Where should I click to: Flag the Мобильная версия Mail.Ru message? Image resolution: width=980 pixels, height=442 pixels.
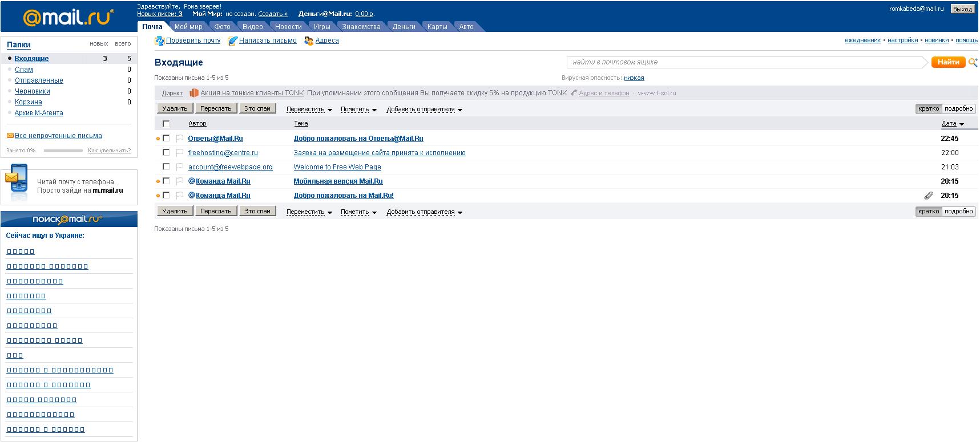[x=179, y=181]
